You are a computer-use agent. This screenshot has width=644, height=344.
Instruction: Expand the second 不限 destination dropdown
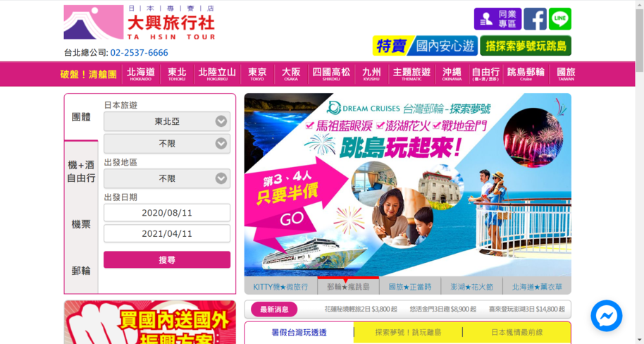[167, 143]
